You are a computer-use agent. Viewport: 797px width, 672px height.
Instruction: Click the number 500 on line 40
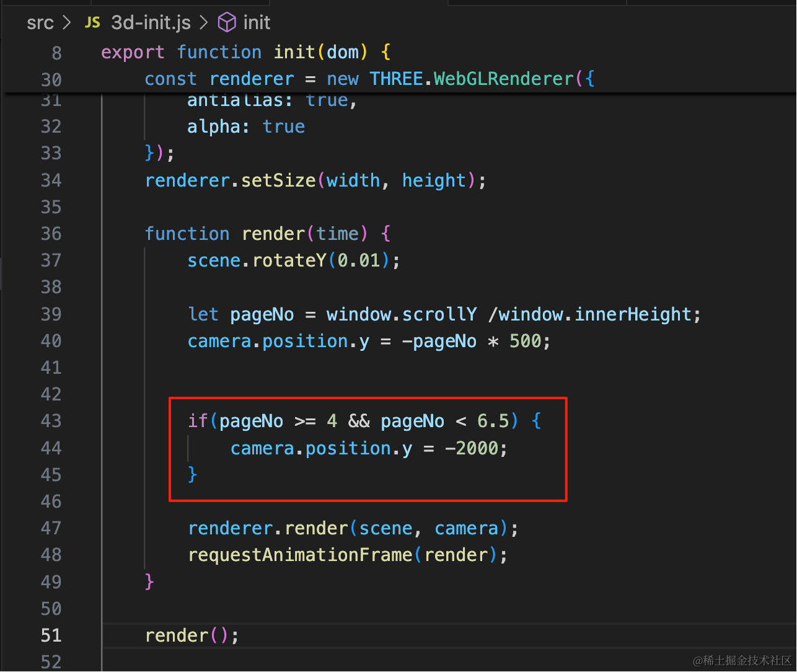tap(525, 341)
